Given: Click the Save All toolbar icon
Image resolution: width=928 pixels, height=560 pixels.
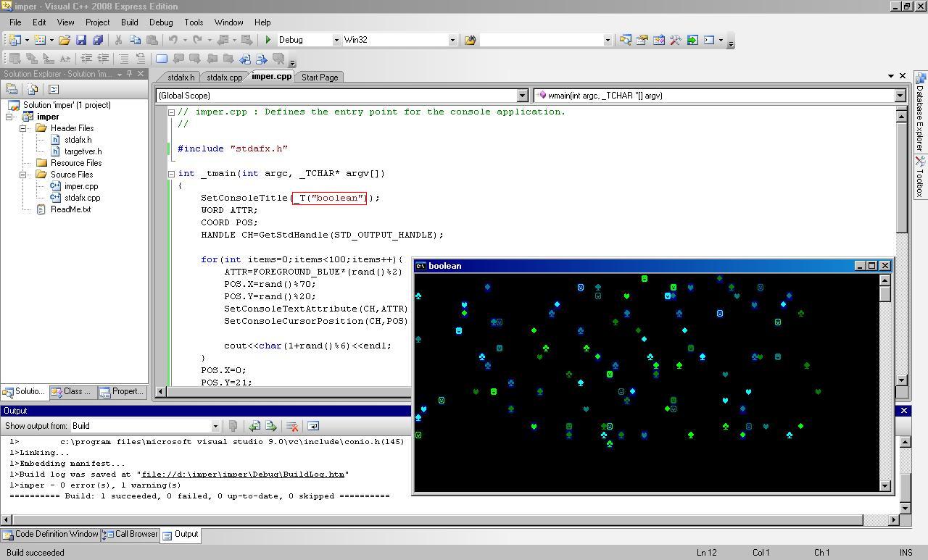Looking at the screenshot, I should (x=97, y=40).
